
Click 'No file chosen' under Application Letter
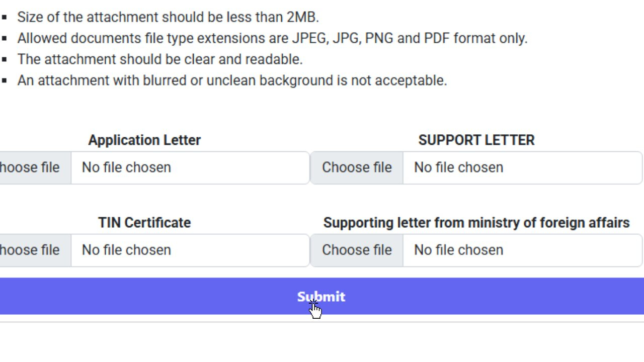pyautogui.click(x=126, y=167)
